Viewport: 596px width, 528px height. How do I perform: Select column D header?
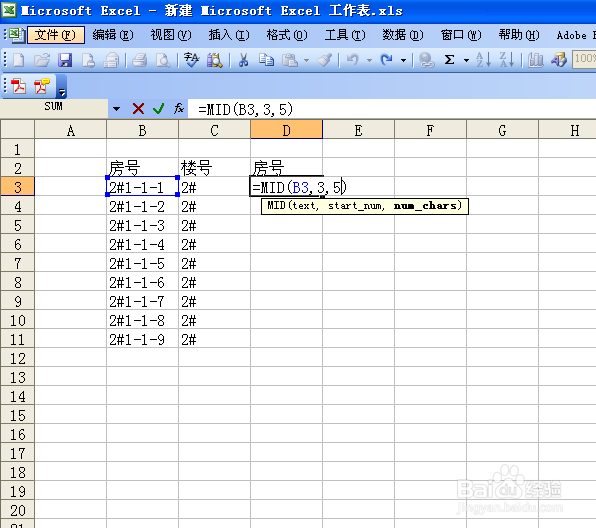(x=286, y=130)
